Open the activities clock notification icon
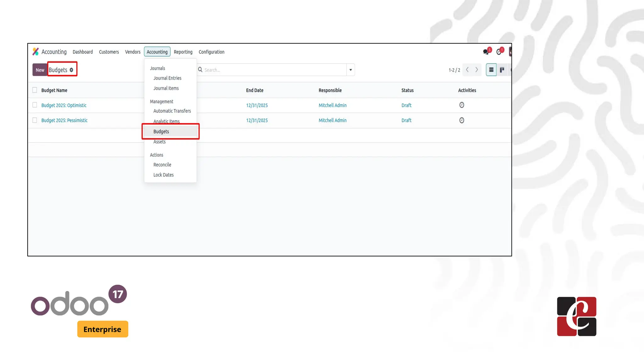The height and width of the screenshot is (362, 644). [x=499, y=52]
